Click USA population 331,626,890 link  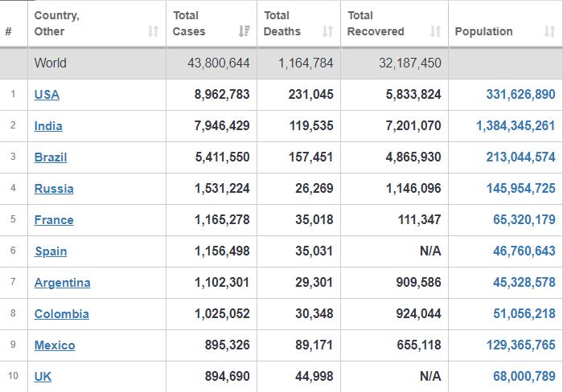(x=520, y=95)
